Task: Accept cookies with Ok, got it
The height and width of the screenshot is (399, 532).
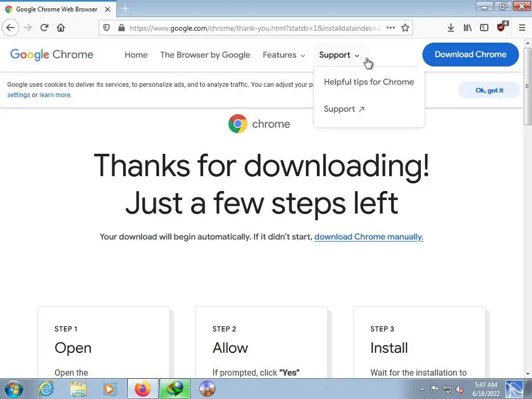Action: click(x=489, y=90)
